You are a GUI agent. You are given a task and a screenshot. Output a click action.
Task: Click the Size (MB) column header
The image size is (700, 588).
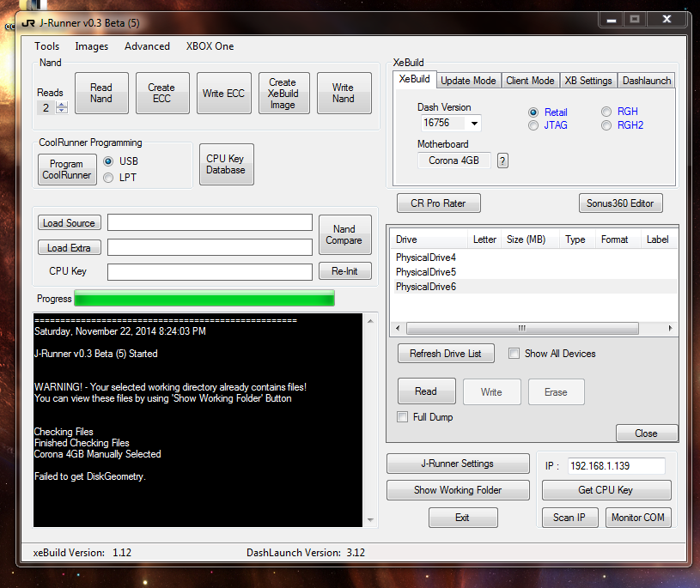[x=530, y=239]
